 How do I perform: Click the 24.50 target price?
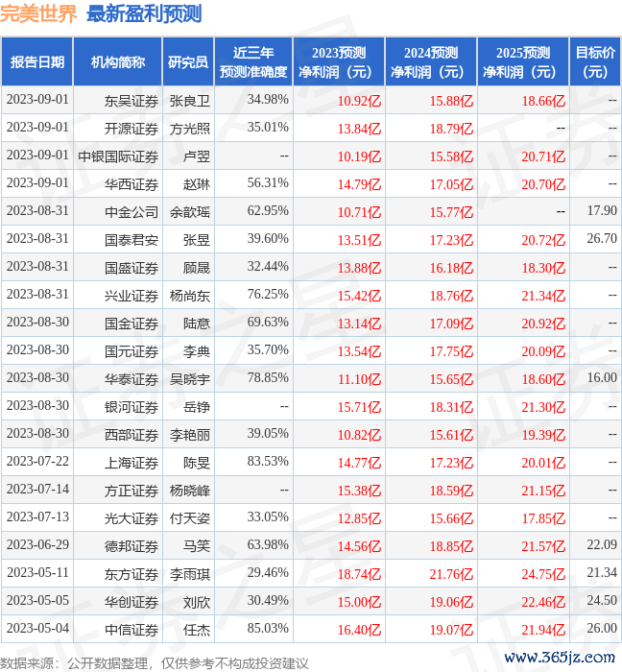point(602,600)
